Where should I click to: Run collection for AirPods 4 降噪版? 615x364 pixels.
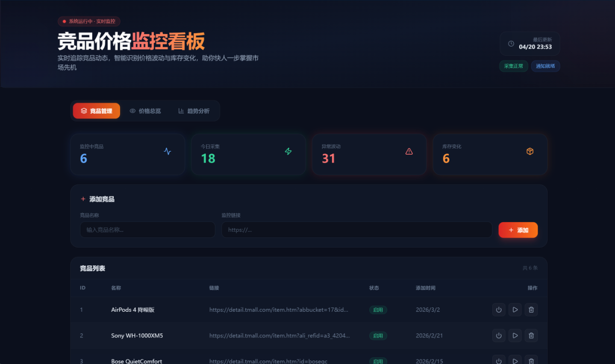515,310
